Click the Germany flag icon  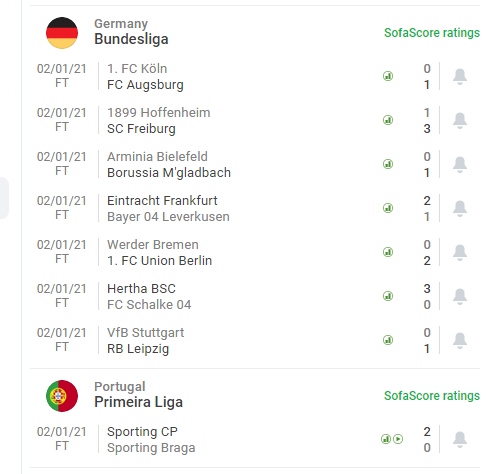click(x=62, y=33)
